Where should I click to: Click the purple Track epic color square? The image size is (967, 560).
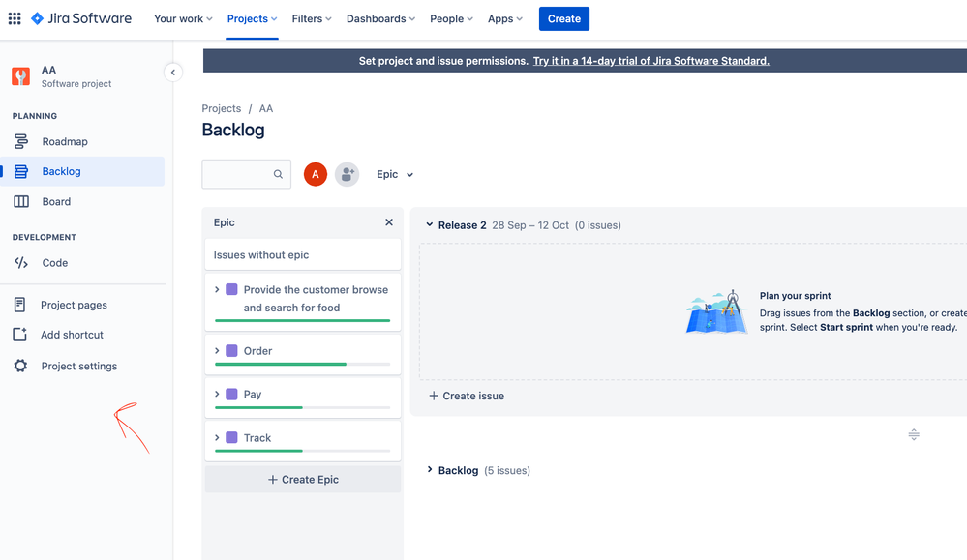[232, 437]
